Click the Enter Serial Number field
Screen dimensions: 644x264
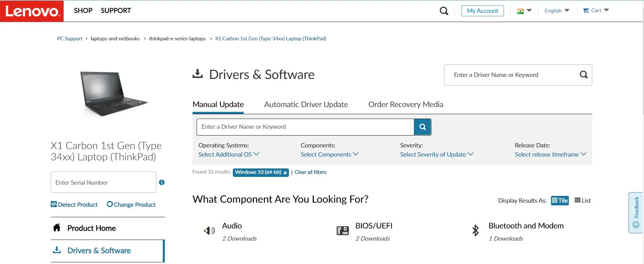(x=104, y=182)
